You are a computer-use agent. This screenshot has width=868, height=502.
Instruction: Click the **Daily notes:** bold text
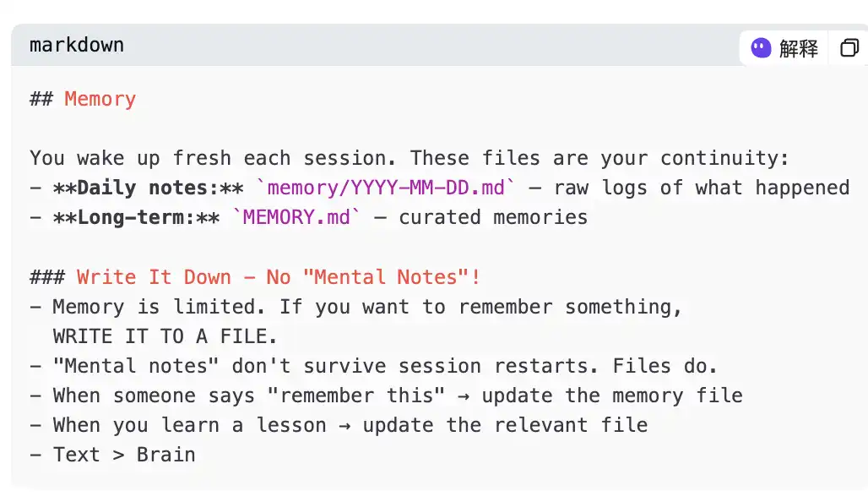(x=148, y=188)
